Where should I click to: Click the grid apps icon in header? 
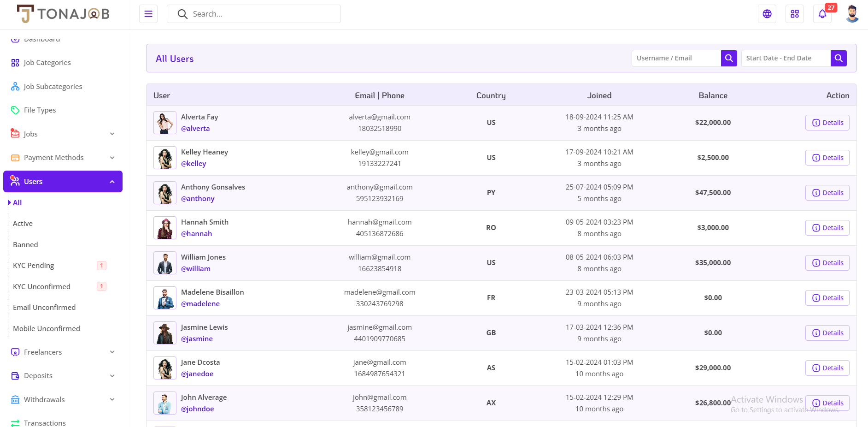(x=795, y=14)
